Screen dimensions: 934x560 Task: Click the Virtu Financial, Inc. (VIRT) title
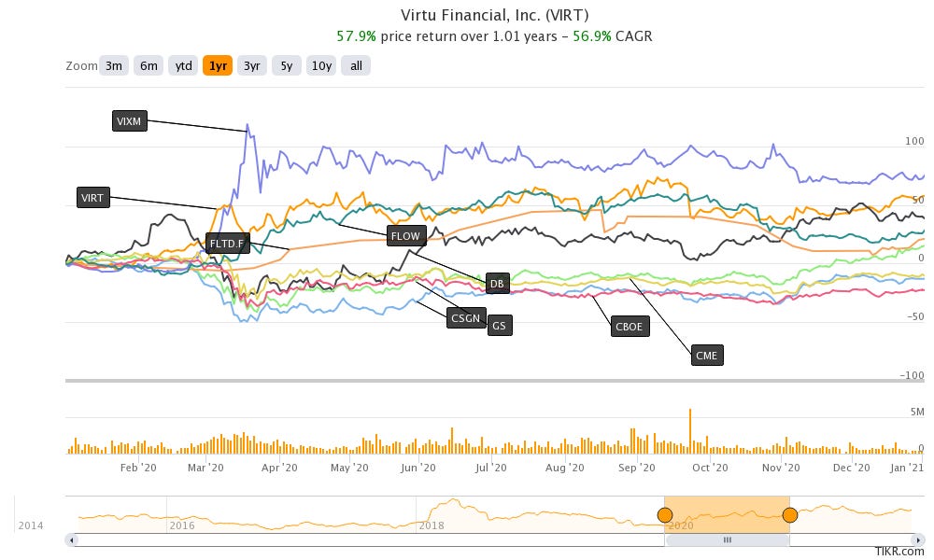(494, 15)
